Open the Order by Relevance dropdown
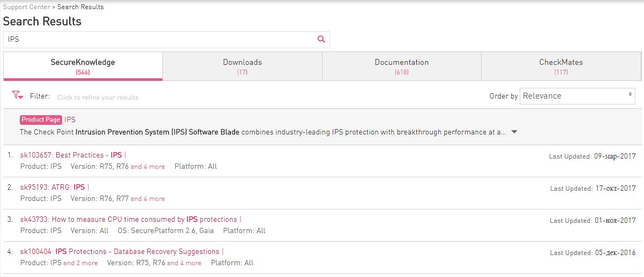 pyautogui.click(x=578, y=96)
